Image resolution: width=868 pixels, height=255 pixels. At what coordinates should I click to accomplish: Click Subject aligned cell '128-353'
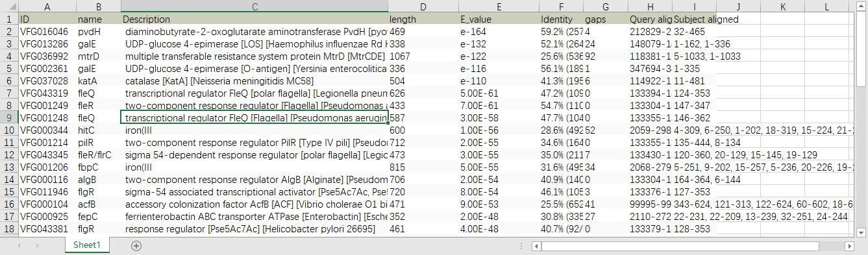(x=695, y=228)
